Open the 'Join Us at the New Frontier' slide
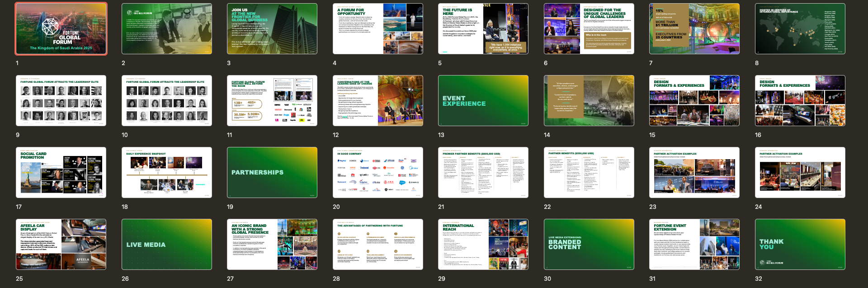 (x=272, y=29)
